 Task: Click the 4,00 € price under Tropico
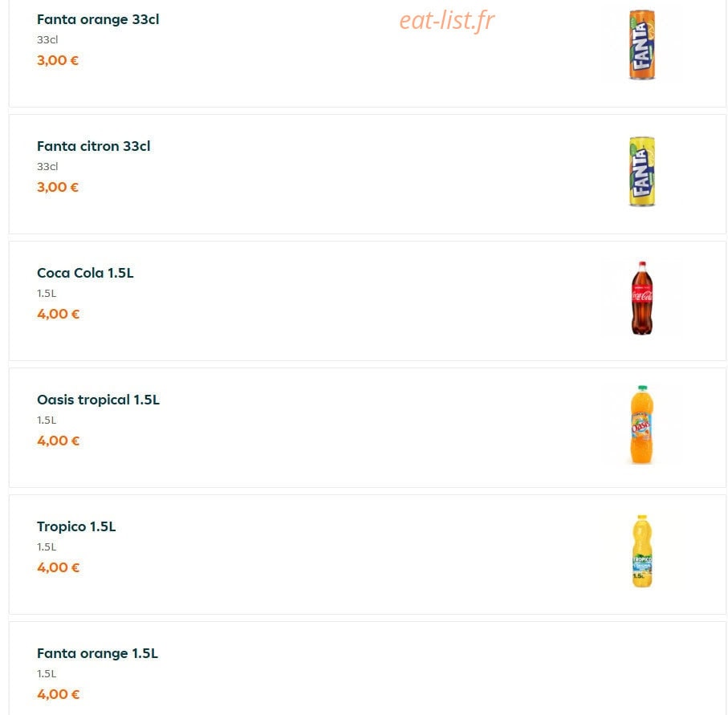59,567
